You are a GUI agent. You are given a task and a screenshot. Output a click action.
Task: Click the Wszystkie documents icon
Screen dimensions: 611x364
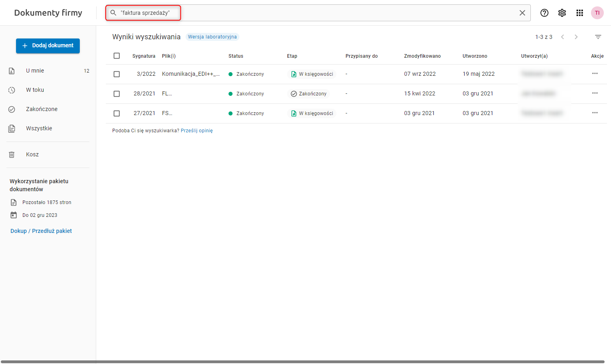[12, 129]
